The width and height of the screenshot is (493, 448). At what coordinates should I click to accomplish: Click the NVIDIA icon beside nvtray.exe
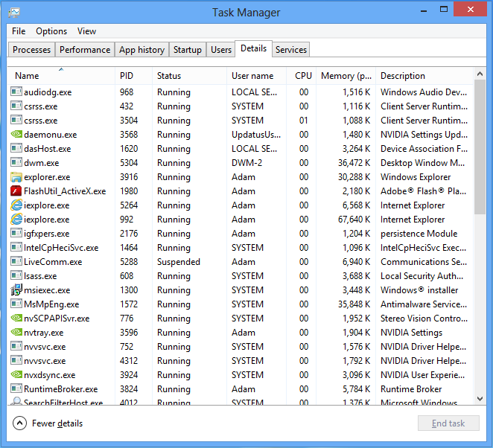tap(16, 332)
